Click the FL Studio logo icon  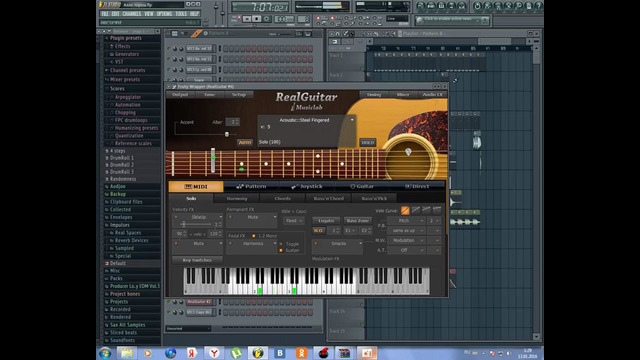101,4
